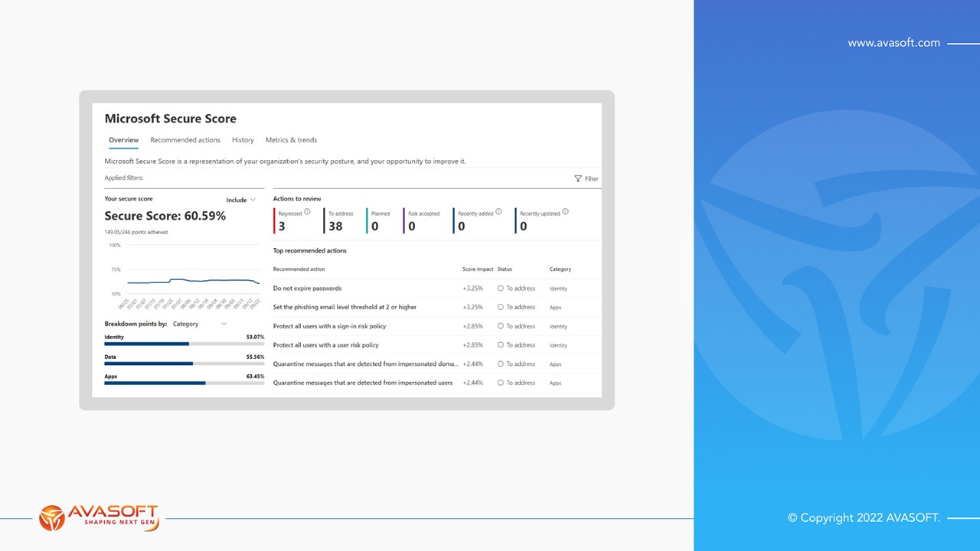Screen dimensions: 980x551
Task: Open Quarantine messages from impersonated users action
Action: point(363,383)
